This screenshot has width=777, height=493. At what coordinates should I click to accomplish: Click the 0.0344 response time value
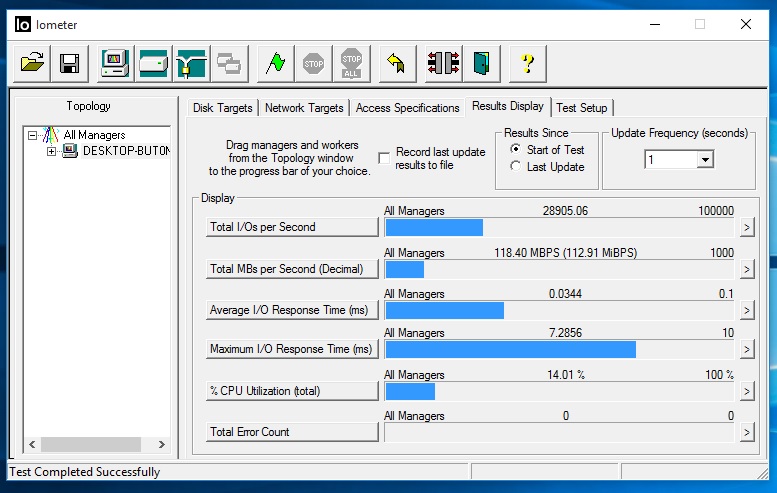(x=565, y=294)
